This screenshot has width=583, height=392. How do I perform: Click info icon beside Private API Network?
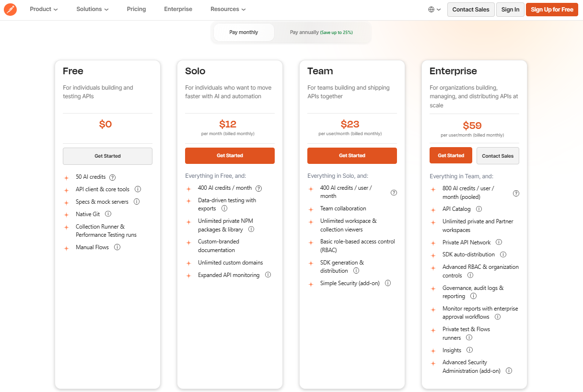coord(499,242)
